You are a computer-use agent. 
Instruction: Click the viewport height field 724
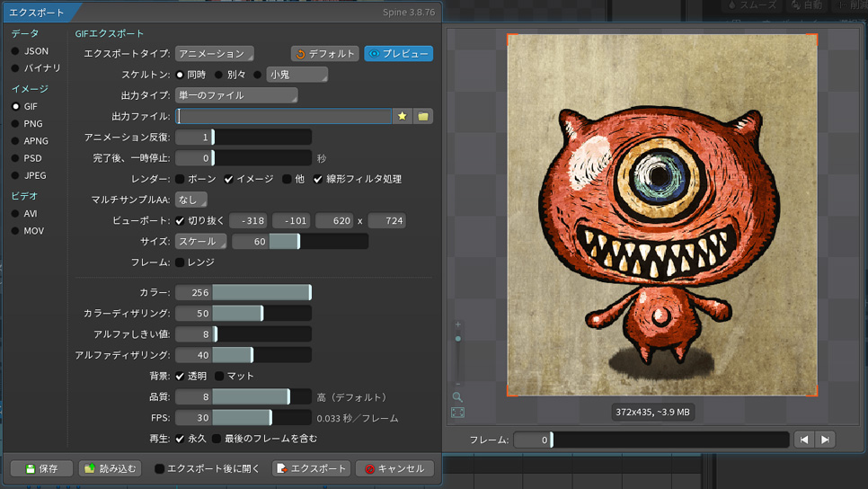[386, 220]
